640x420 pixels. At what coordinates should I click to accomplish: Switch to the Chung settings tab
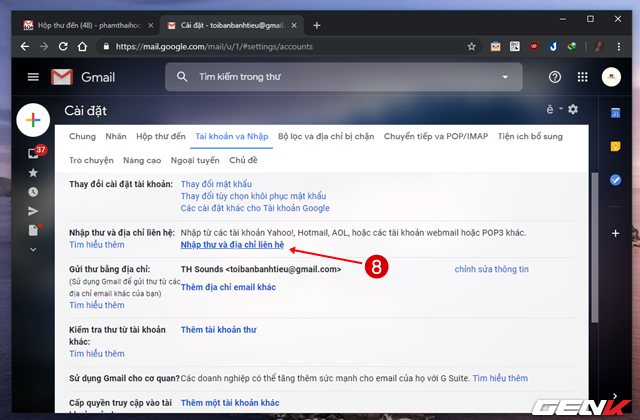click(x=82, y=135)
